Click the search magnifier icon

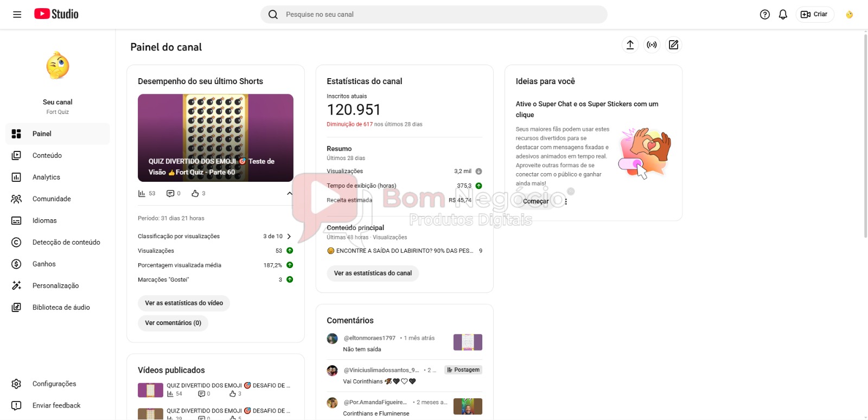tap(273, 15)
